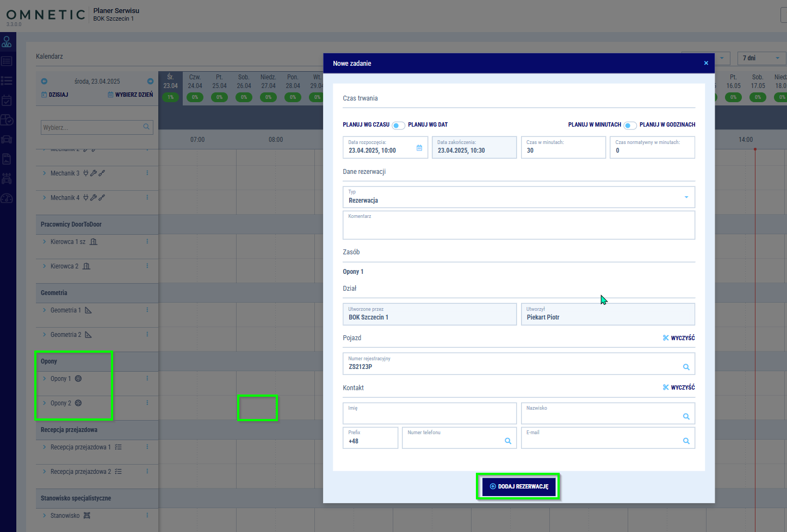This screenshot has height=532, width=787.
Task: Click the calendar icon in Data rozpoczęcia
Action: (419, 148)
